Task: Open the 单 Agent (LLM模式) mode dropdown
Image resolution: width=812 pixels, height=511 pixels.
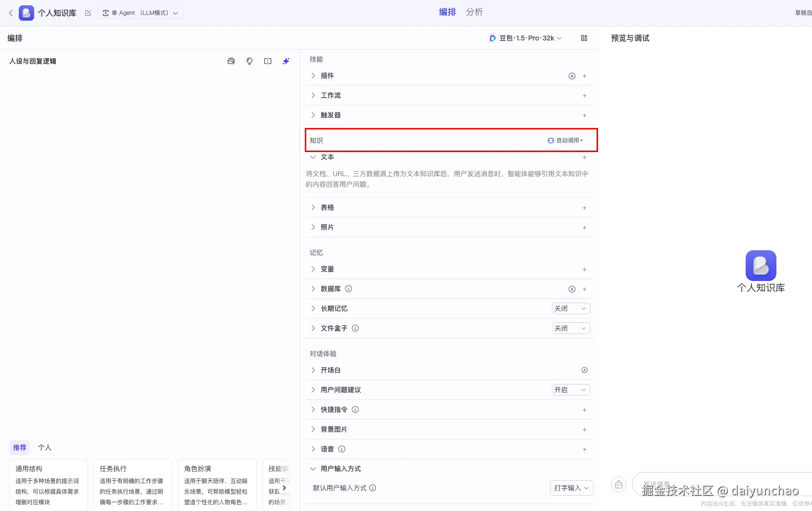Action: click(x=140, y=13)
